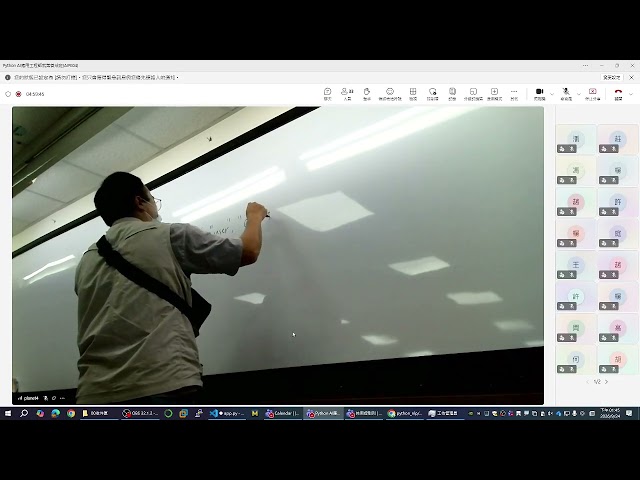Viewport: 640px width, 480px height.
Task: Go to next page of participants
Action: [x=607, y=382]
